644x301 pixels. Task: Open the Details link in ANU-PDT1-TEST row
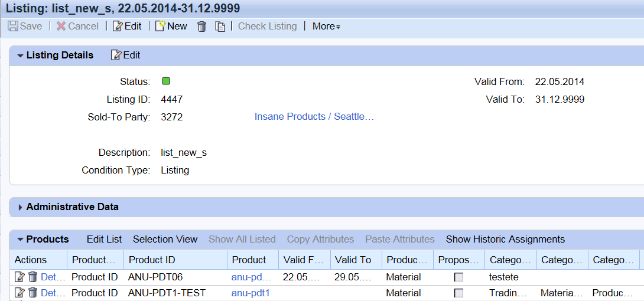click(53, 293)
